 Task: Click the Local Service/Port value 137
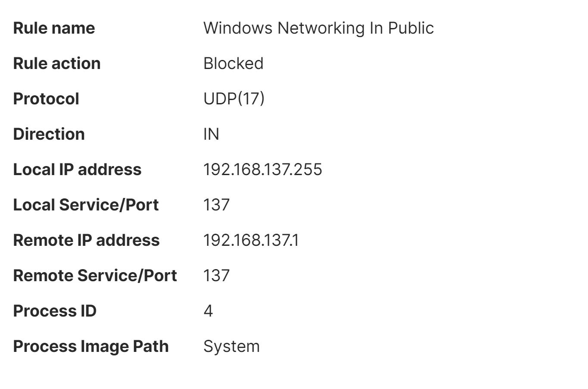216,205
